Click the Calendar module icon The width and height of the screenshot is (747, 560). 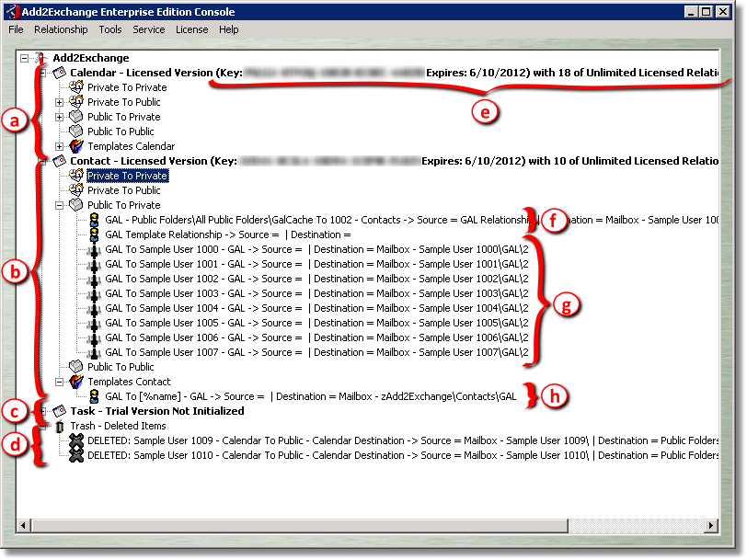59,73
